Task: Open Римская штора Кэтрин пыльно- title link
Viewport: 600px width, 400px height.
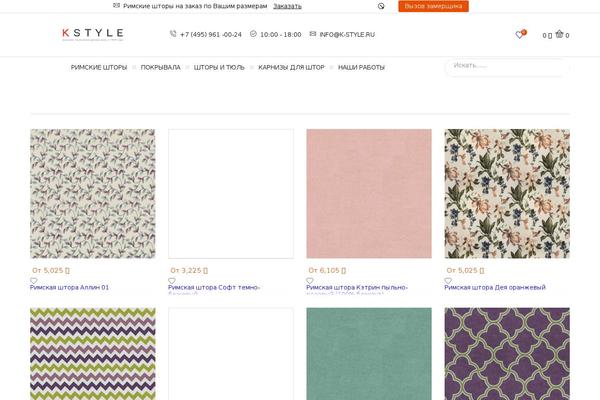Action: pos(357,287)
